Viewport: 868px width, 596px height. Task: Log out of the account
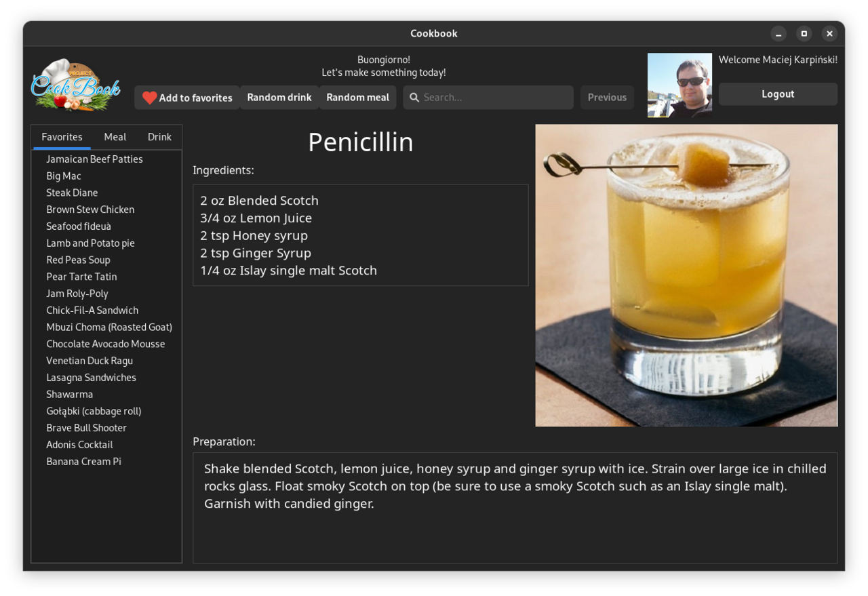[778, 94]
